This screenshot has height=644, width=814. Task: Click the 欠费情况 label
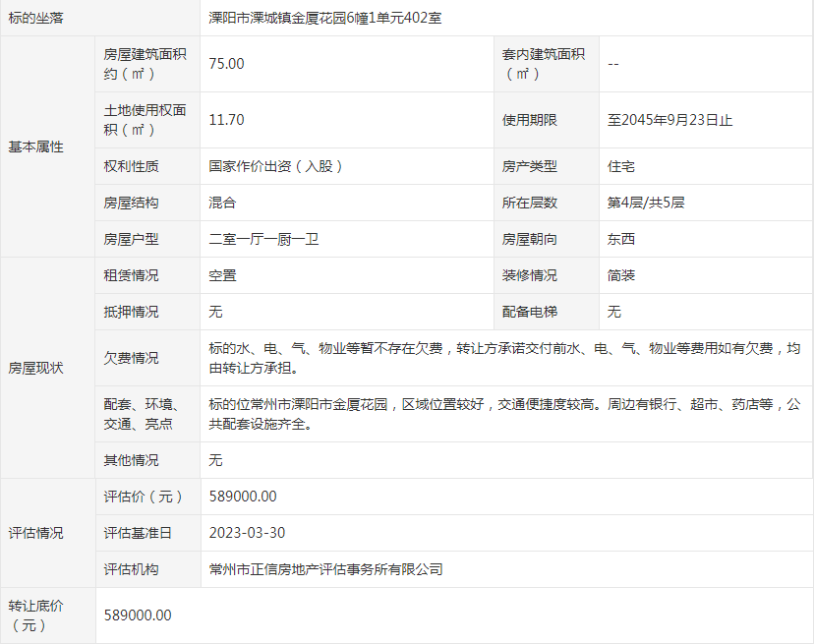click(x=131, y=358)
